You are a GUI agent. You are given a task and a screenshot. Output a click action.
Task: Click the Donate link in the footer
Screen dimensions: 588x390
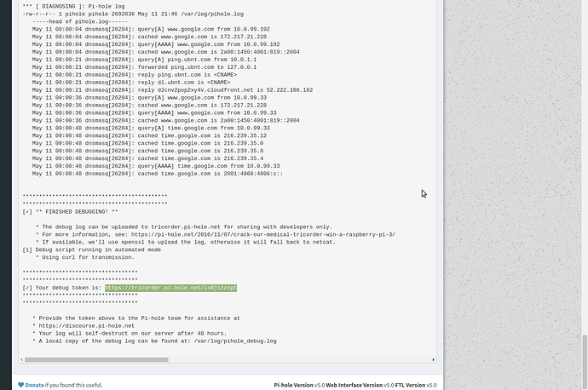[35, 385]
